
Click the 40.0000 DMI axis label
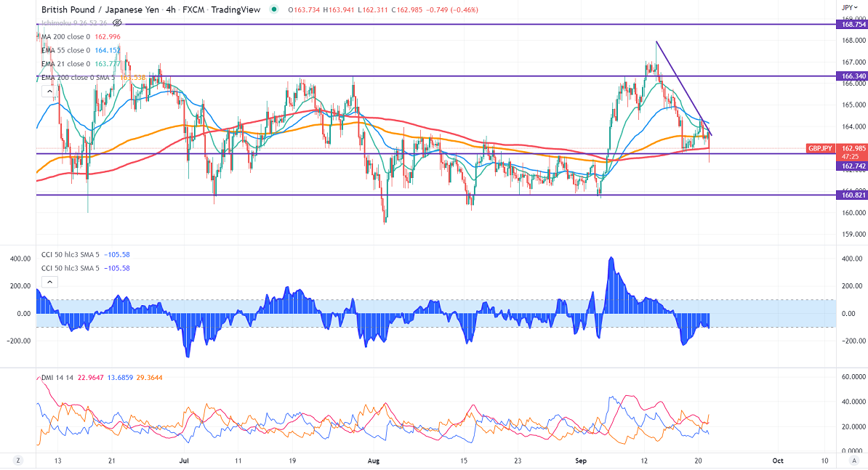tap(853, 402)
